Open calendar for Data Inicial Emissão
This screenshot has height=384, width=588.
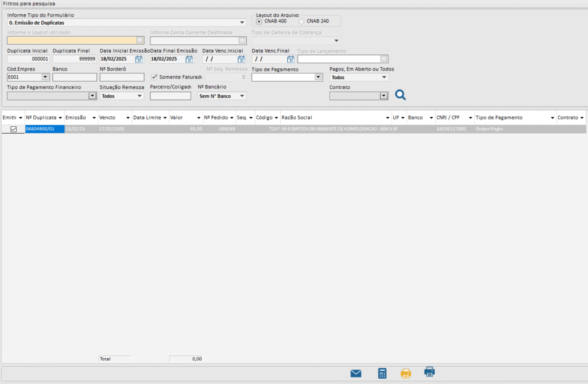click(x=139, y=59)
